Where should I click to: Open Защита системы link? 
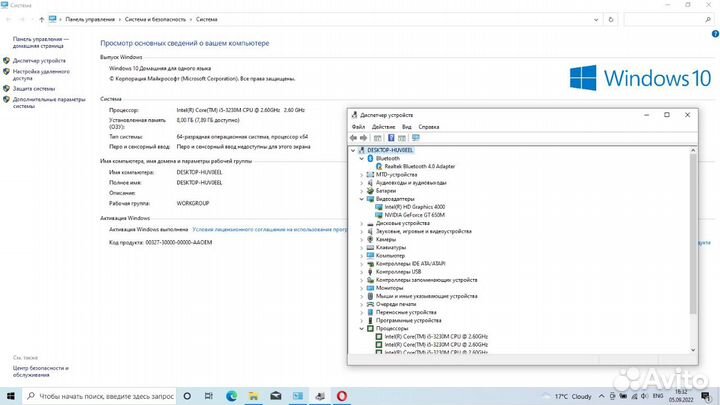click(34, 89)
